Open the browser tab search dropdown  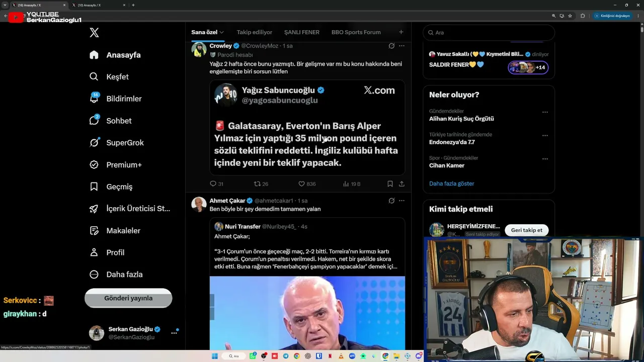tap(5, 5)
